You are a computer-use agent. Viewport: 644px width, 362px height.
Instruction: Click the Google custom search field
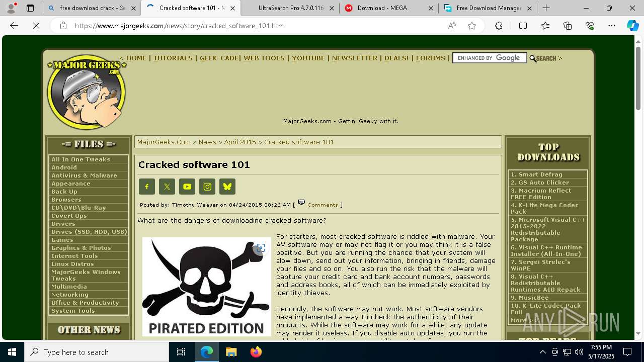pos(490,58)
